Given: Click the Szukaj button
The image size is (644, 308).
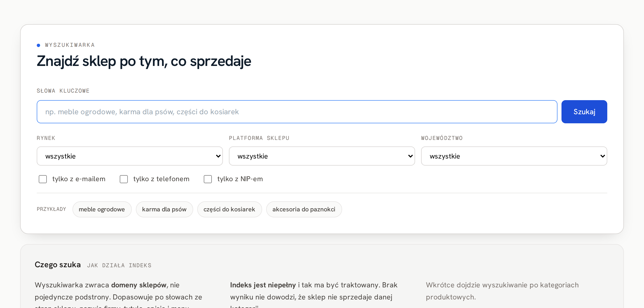Looking at the screenshot, I should coord(584,112).
